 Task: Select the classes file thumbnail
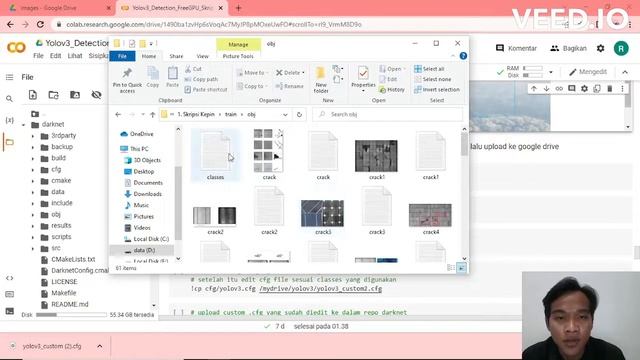pyautogui.click(x=215, y=155)
